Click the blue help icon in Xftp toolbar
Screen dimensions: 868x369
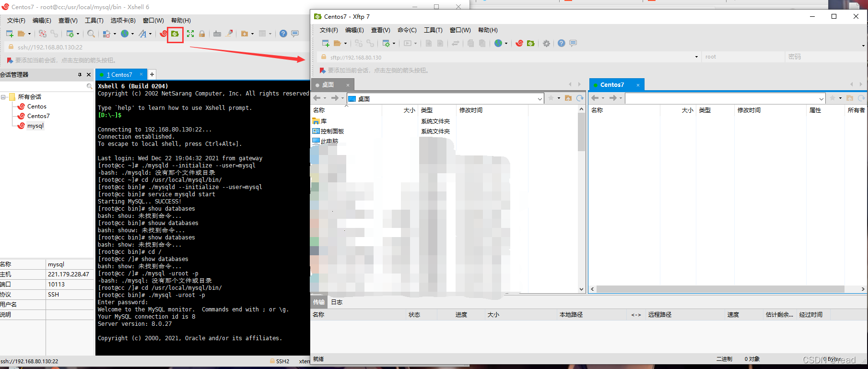pyautogui.click(x=562, y=43)
